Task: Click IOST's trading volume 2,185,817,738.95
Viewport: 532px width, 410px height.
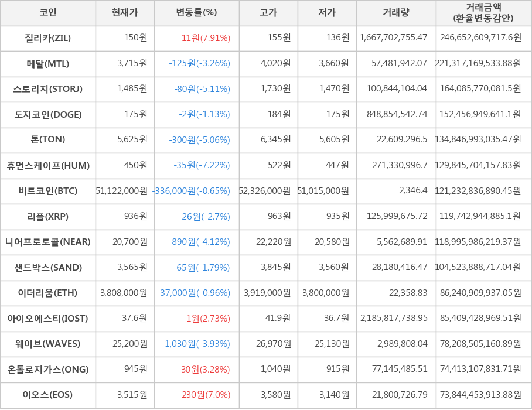Action: pos(394,319)
